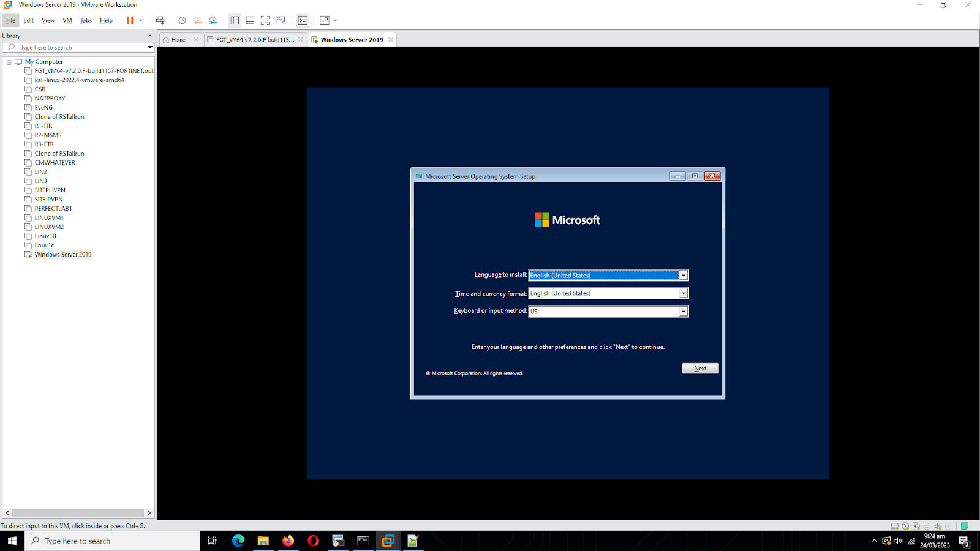Select NATPROXY in the Library
Image resolution: width=980 pixels, height=551 pixels.
[x=50, y=99]
